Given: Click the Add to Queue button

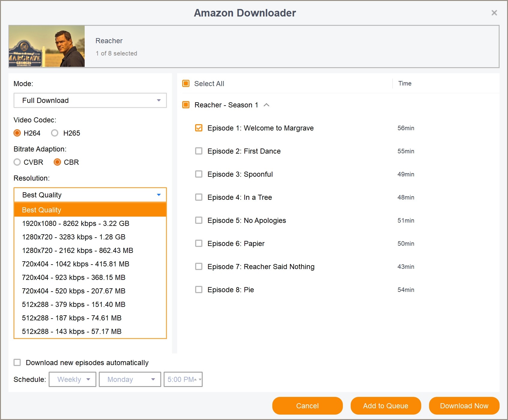Looking at the screenshot, I should click(386, 406).
